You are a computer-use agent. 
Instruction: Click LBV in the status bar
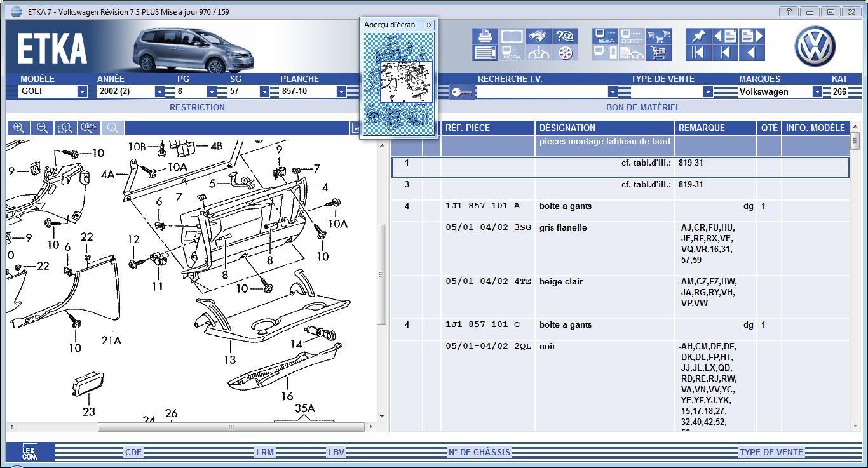coord(336,452)
